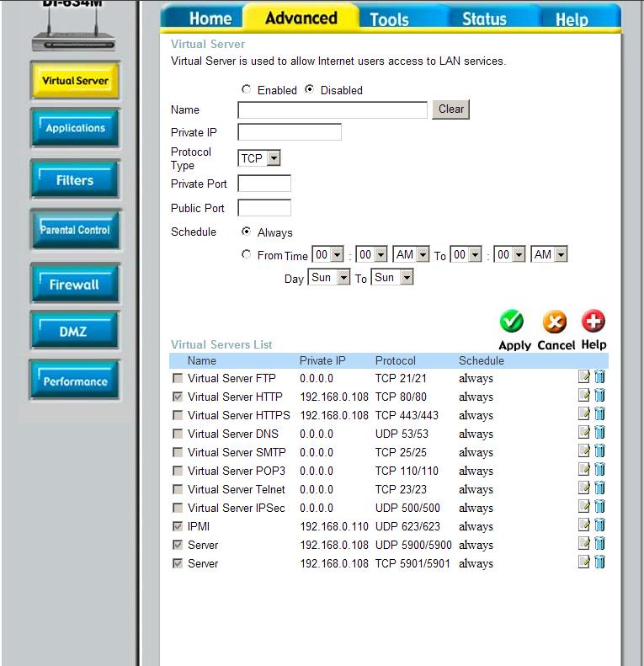Open the Protocol Type dropdown
Image resolution: width=644 pixels, height=666 pixels.
[x=260, y=158]
